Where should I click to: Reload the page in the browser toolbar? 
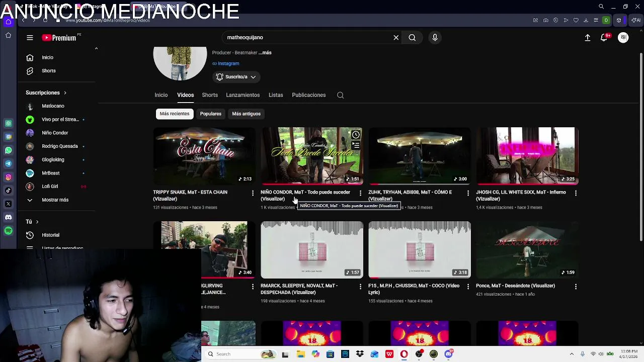click(45, 20)
